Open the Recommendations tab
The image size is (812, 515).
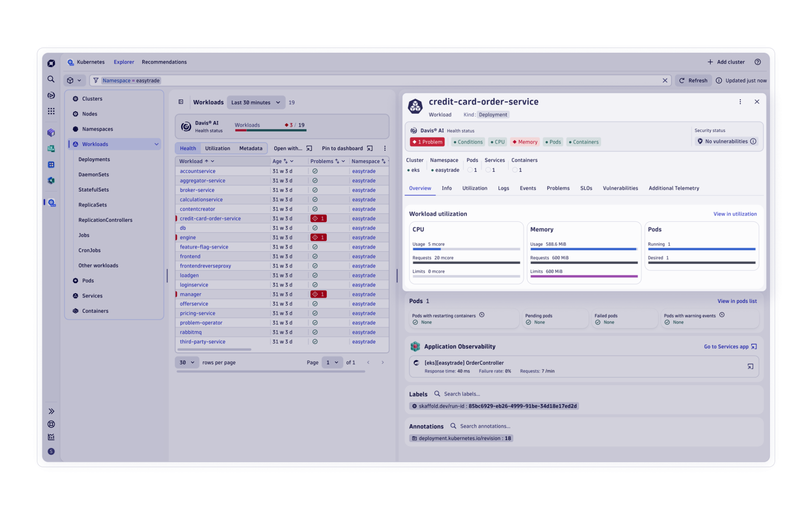pyautogui.click(x=164, y=62)
